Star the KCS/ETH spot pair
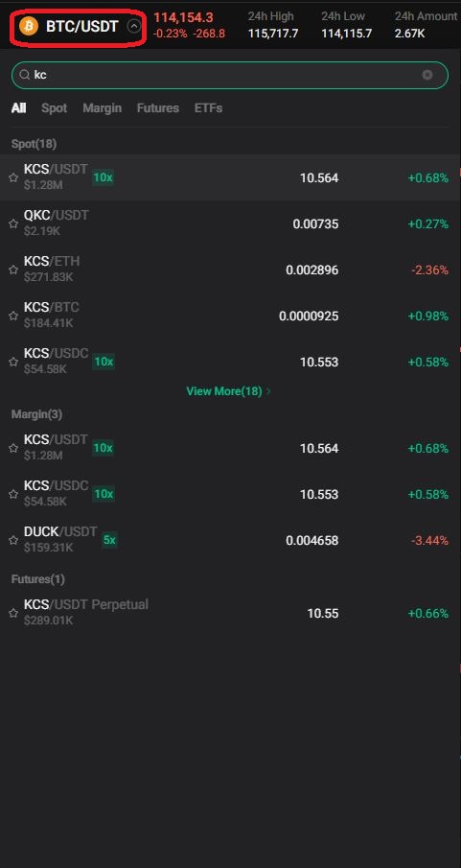 13,270
